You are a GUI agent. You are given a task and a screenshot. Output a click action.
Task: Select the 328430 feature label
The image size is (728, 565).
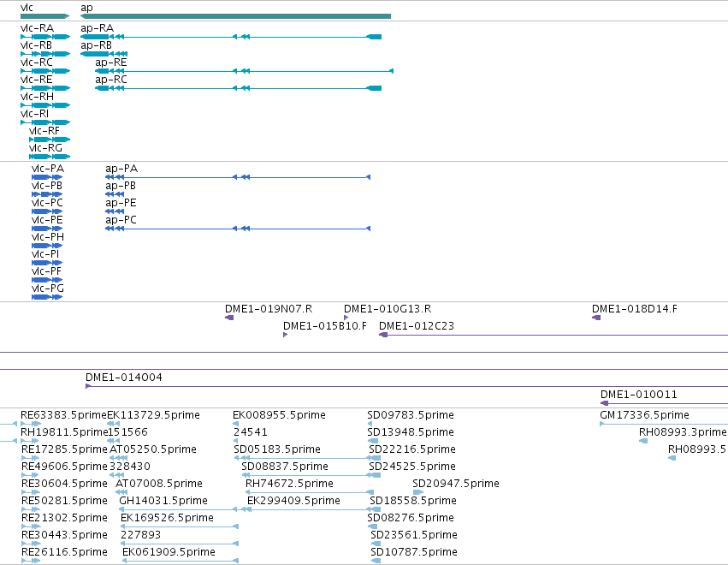tap(130, 467)
